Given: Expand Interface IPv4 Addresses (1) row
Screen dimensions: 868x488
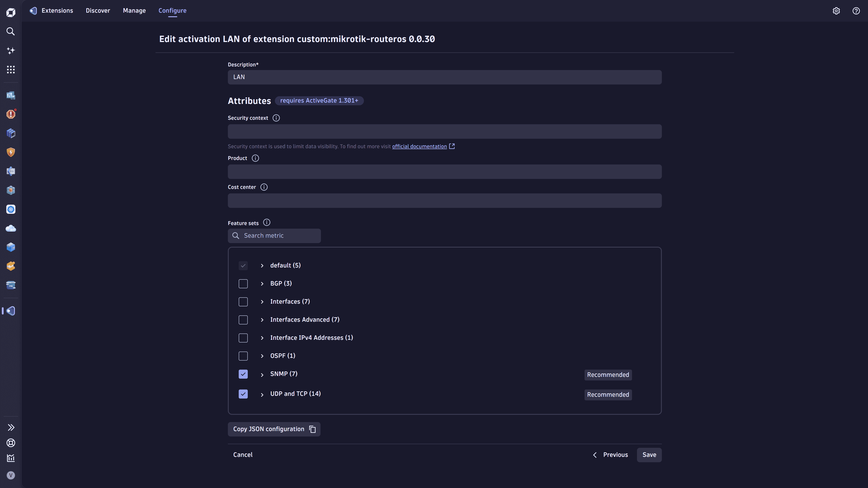Looking at the screenshot, I should click(x=262, y=338).
